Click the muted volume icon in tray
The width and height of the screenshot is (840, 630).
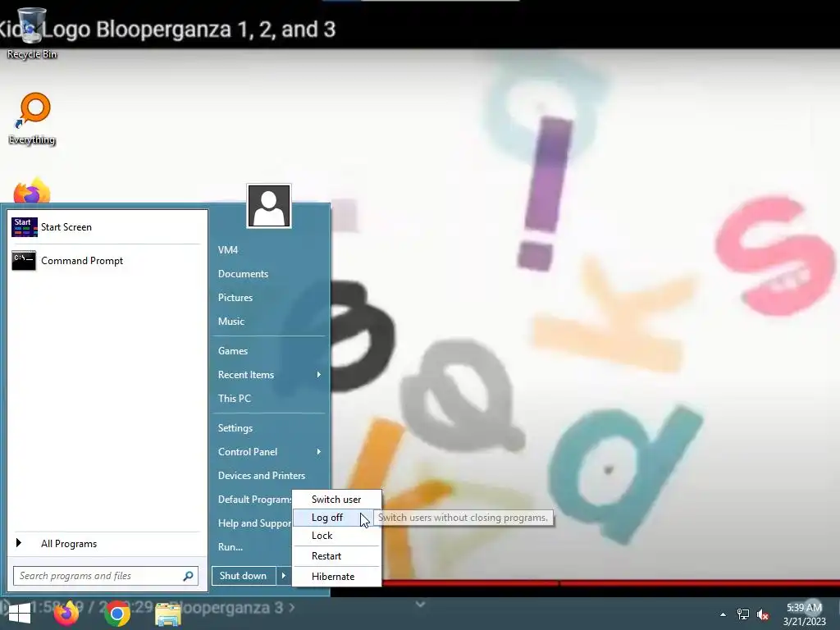click(764, 614)
